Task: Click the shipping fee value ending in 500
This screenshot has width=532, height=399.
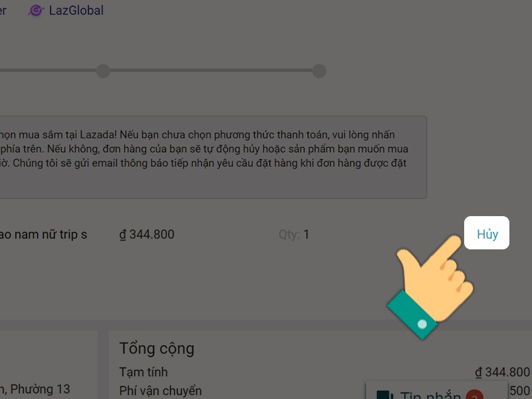Action: click(519, 391)
